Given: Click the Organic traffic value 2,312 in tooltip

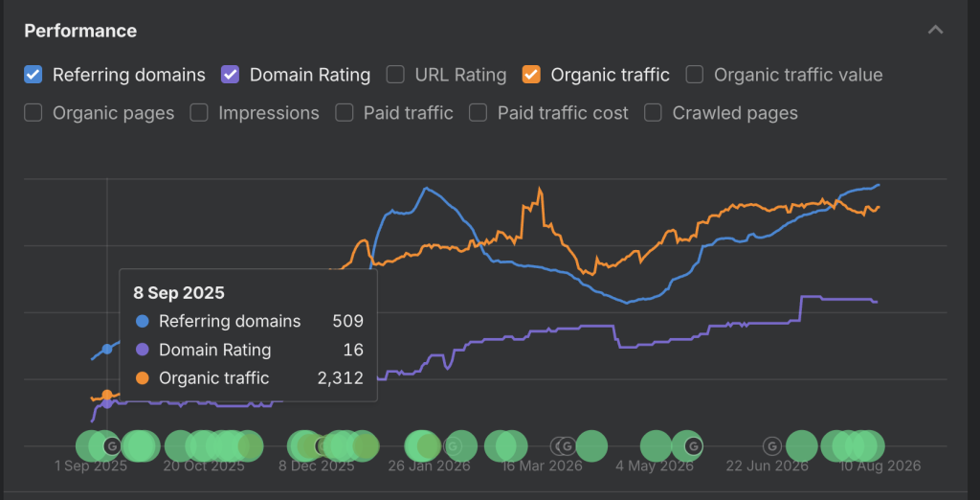Looking at the screenshot, I should [341, 378].
